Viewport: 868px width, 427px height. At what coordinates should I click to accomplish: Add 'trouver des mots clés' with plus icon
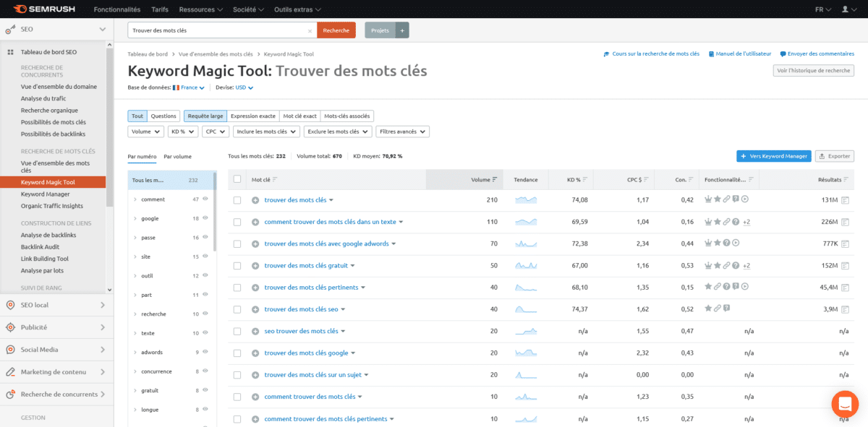(x=255, y=200)
